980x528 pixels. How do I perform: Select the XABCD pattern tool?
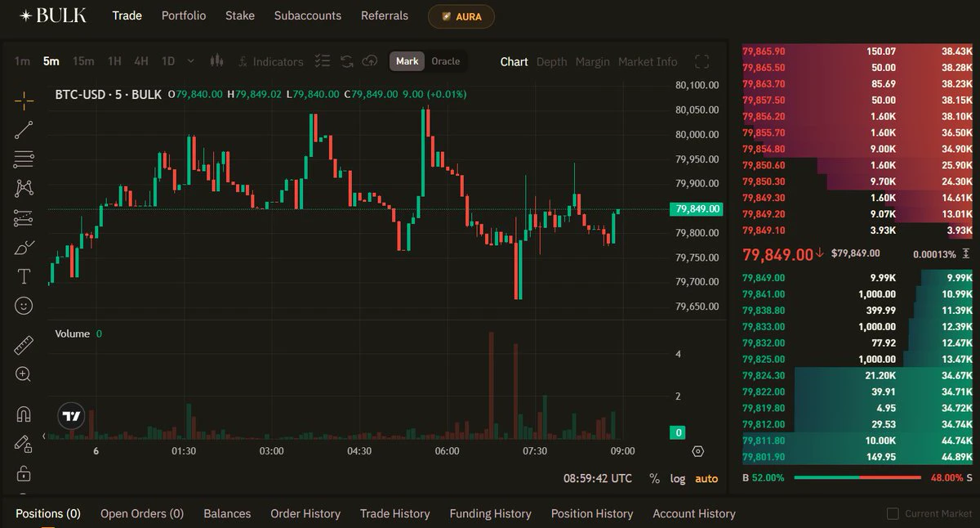(24, 188)
